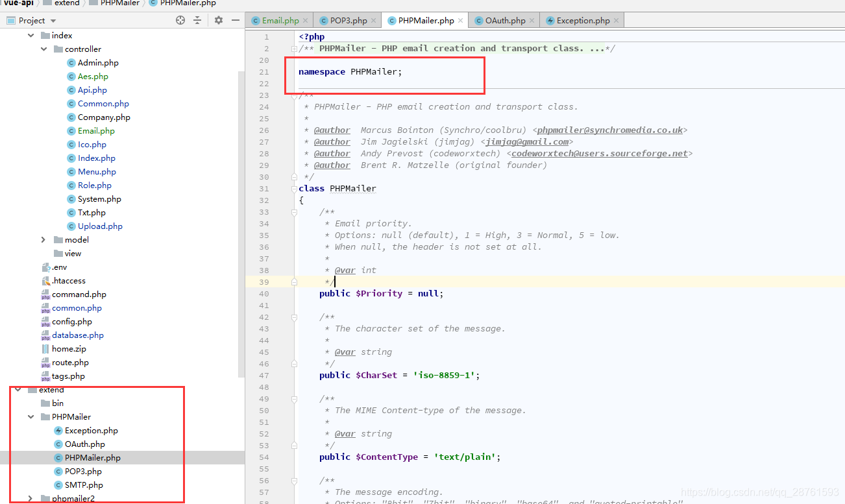Image resolution: width=845 pixels, height=504 pixels.
Task: Close the OAuth.php tab
Action: point(532,21)
